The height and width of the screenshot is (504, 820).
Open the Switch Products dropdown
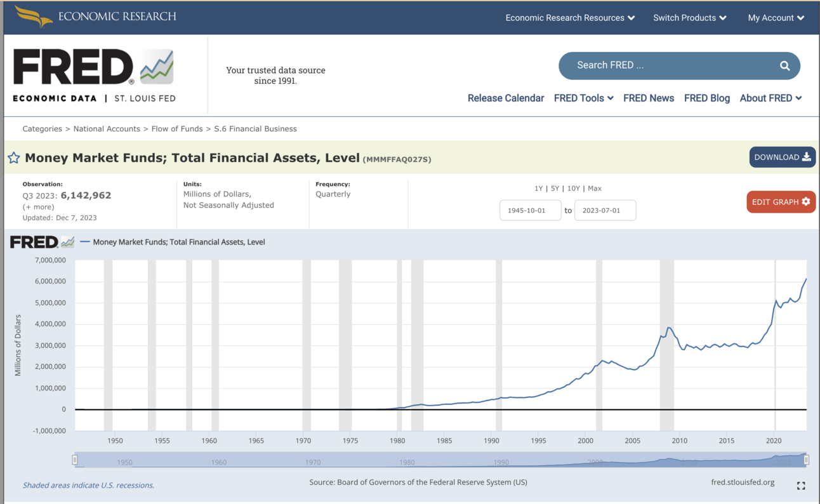click(x=690, y=18)
